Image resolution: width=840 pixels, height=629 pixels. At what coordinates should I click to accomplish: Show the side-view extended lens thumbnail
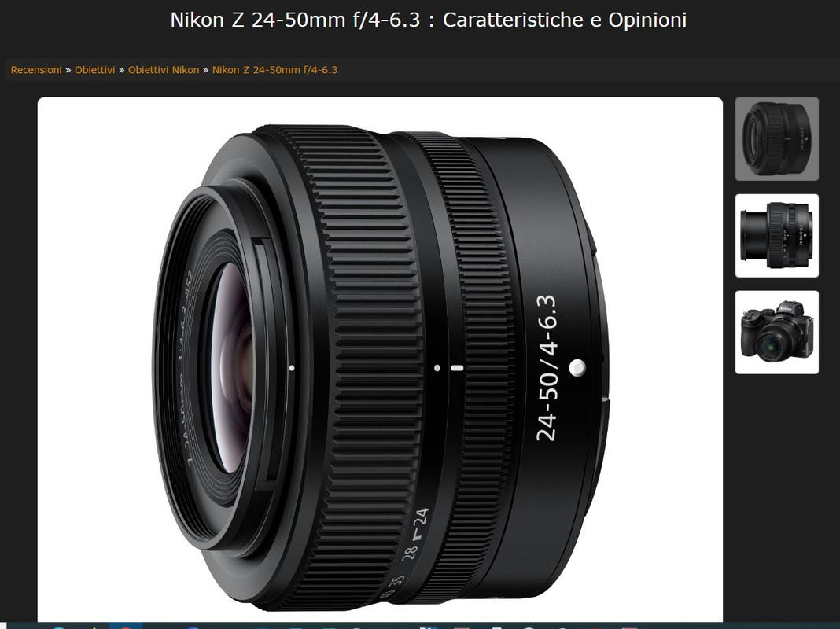[777, 236]
